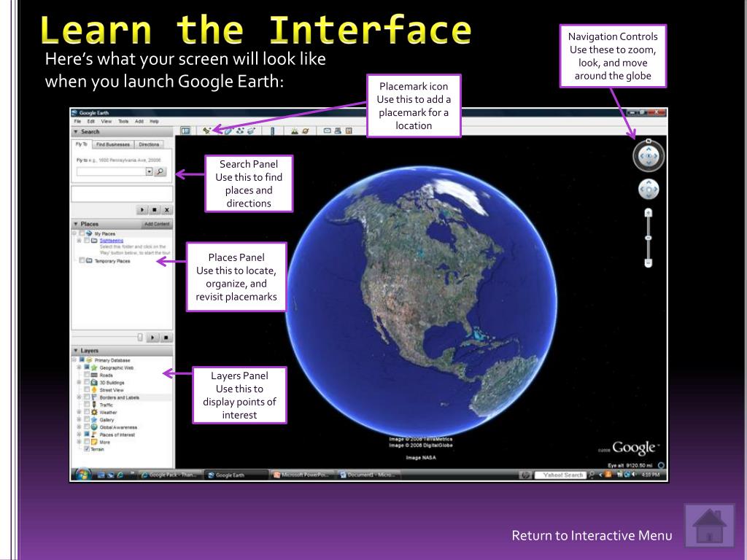Switch to the Directions tab
This screenshot has width=747, height=560.
click(149, 144)
